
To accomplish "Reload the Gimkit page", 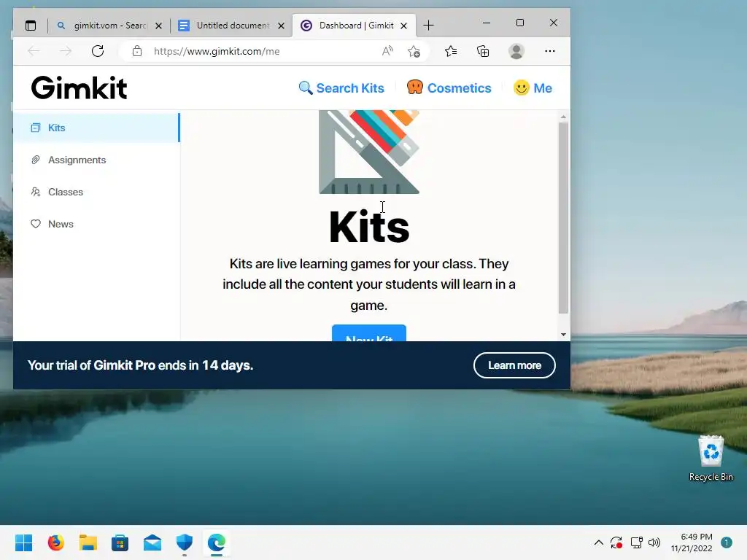I will 98,51.
